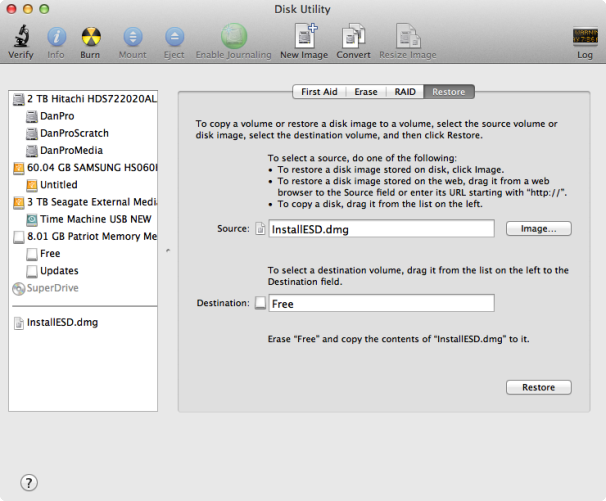The image size is (606, 501).
Task: Click the drive icon beside Destination field
Action: tap(260, 303)
